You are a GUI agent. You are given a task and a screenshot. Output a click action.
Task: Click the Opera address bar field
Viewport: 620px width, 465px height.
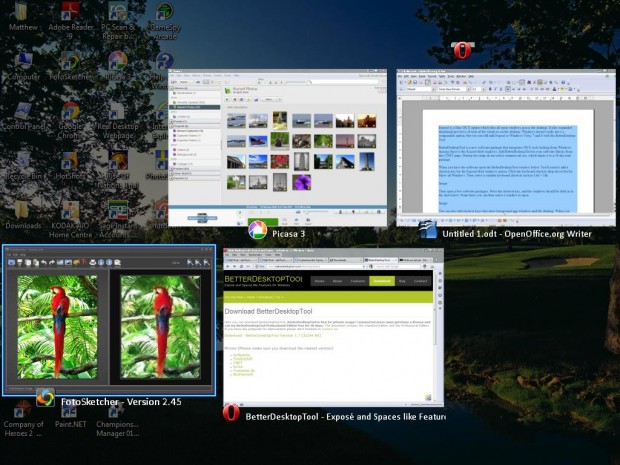pos(314,267)
